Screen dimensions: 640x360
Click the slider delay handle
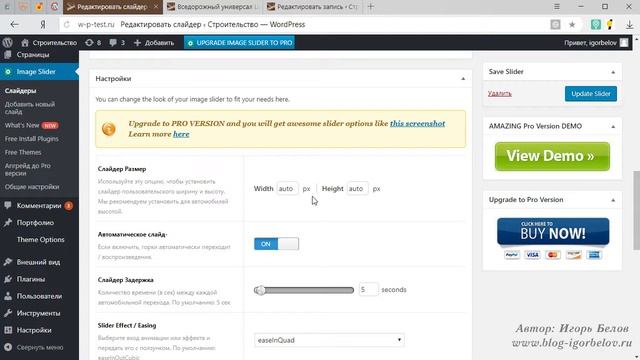[x=260, y=290]
